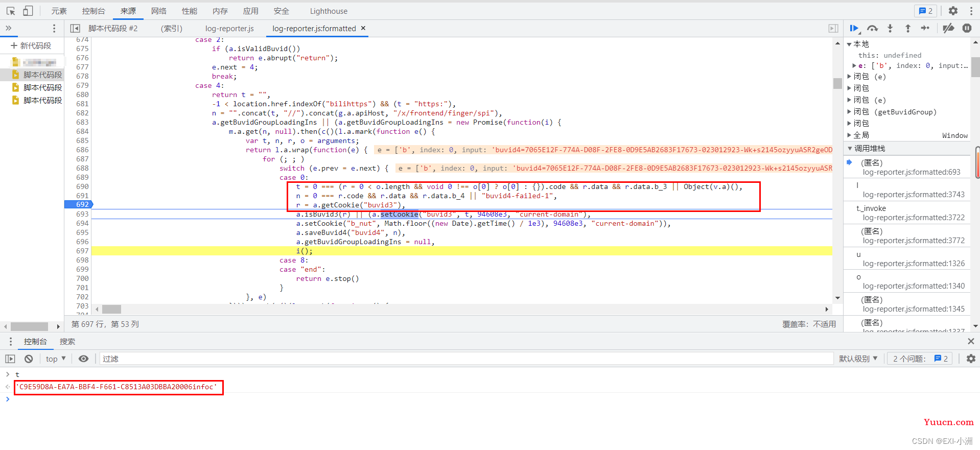
Task: Close the console drawer
Action: pyautogui.click(x=971, y=341)
